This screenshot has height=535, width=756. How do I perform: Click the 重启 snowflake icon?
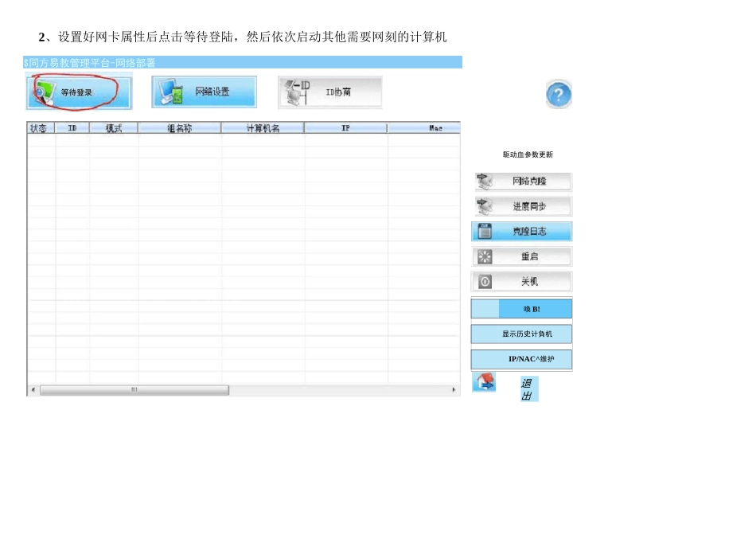pyautogui.click(x=485, y=256)
